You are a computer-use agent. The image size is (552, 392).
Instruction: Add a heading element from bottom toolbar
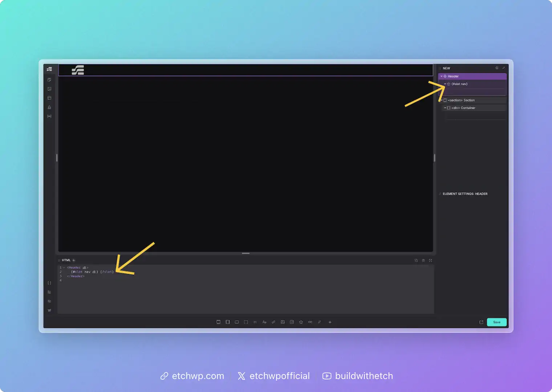[255, 322]
